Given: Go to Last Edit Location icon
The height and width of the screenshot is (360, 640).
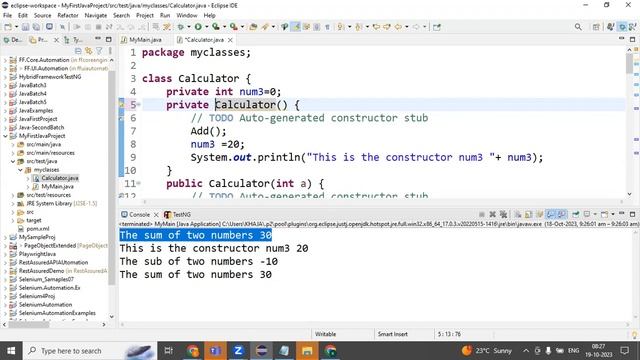Looking at the screenshot, I should click(376, 27).
